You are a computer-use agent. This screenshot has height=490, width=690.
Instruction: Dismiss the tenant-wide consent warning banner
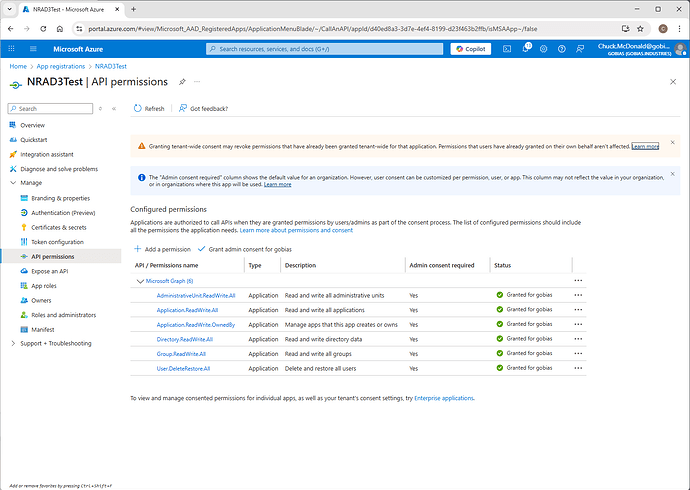point(672,143)
